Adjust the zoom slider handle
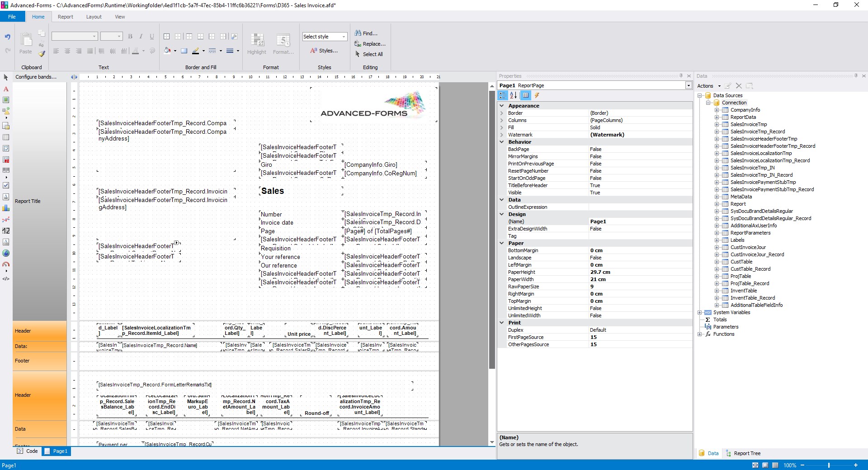 (x=829, y=465)
